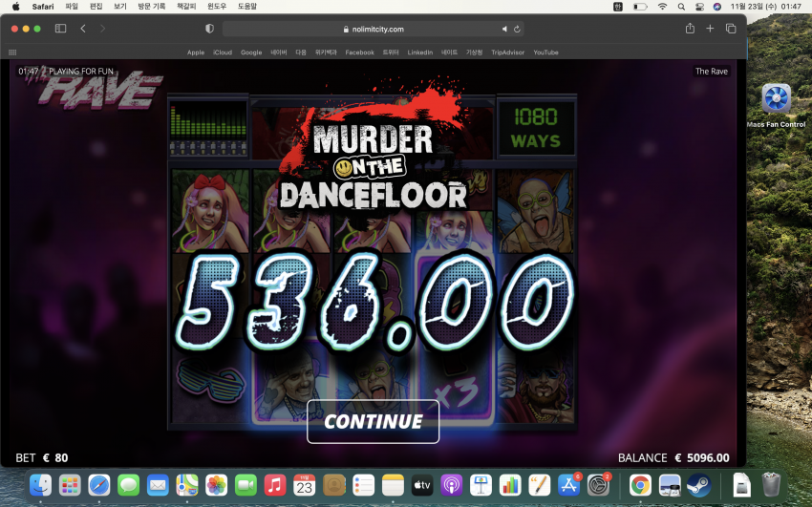Open the 보기 menu

[x=120, y=7]
